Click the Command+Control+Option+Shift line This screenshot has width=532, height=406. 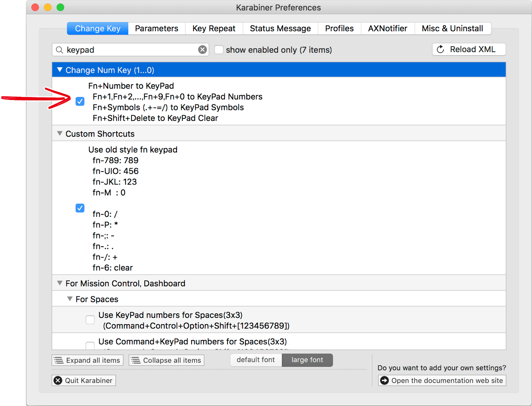[x=196, y=326]
